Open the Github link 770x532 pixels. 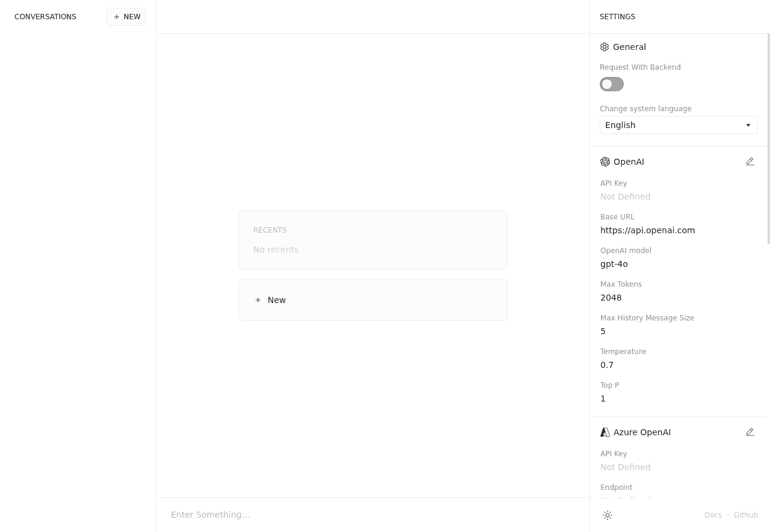[x=745, y=515]
